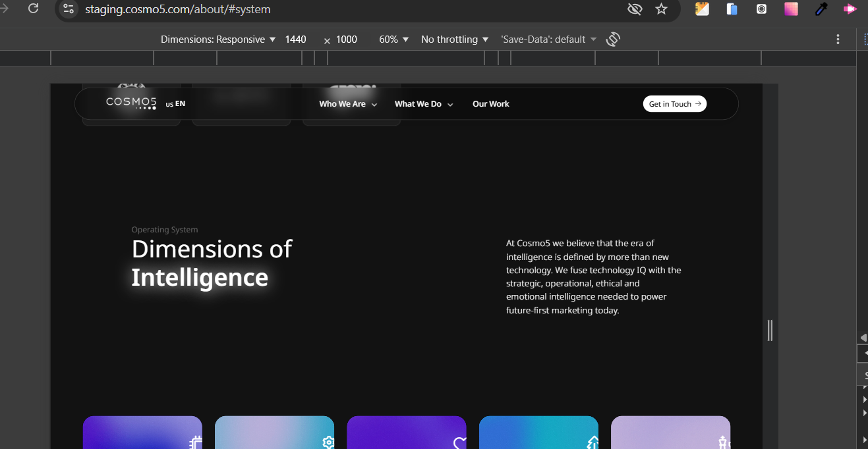Image resolution: width=868 pixels, height=449 pixels.
Task: Click the DevTools inspect element icon
Action: click(865, 40)
